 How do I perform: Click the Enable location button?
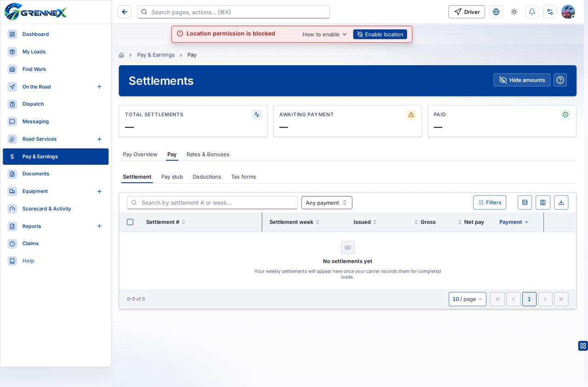pyautogui.click(x=380, y=34)
